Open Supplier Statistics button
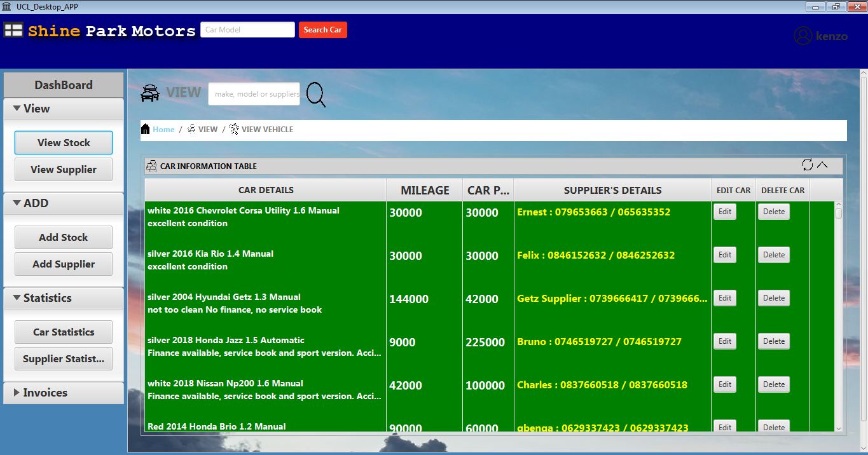 pos(64,359)
